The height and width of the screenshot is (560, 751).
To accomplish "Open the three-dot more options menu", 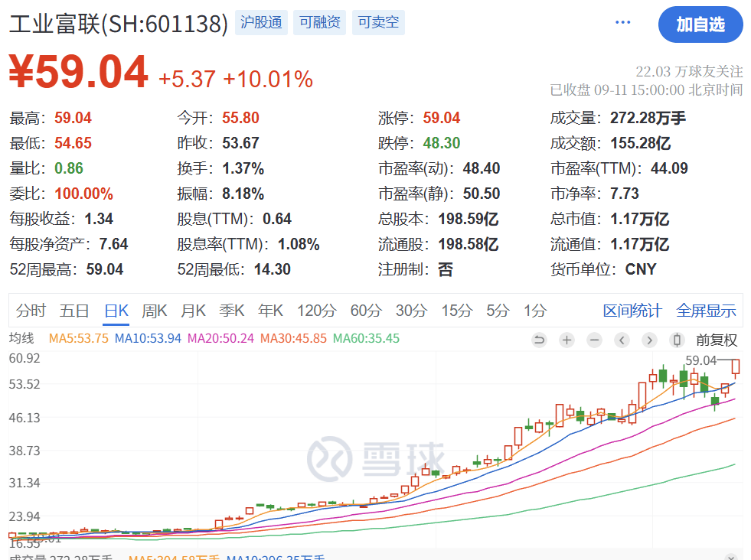I will click(x=622, y=21).
